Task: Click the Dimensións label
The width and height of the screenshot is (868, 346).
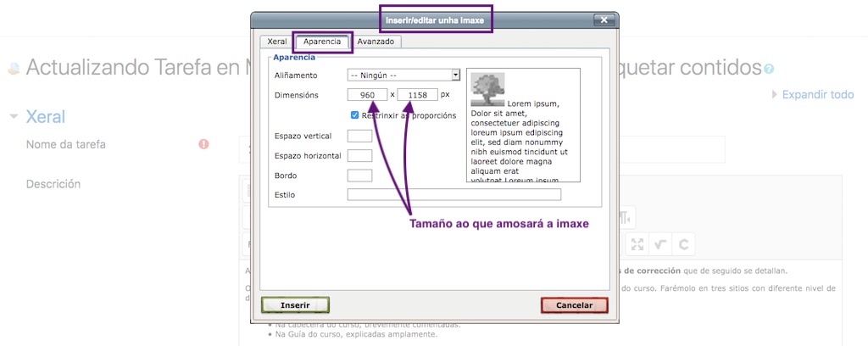Action: [297, 95]
